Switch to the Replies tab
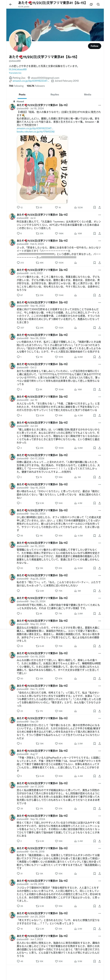This screenshot has width=110, height=980. [x=55, y=94]
